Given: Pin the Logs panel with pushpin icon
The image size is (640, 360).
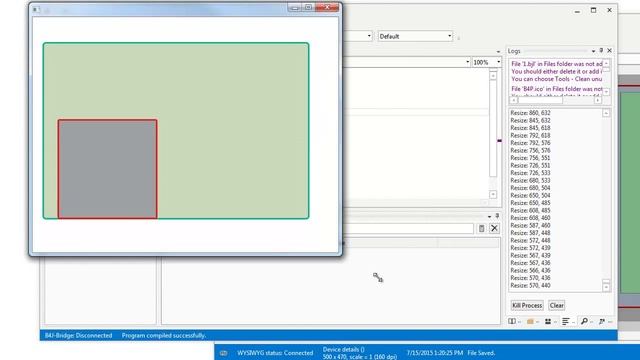Looking at the screenshot, I should 601,51.
